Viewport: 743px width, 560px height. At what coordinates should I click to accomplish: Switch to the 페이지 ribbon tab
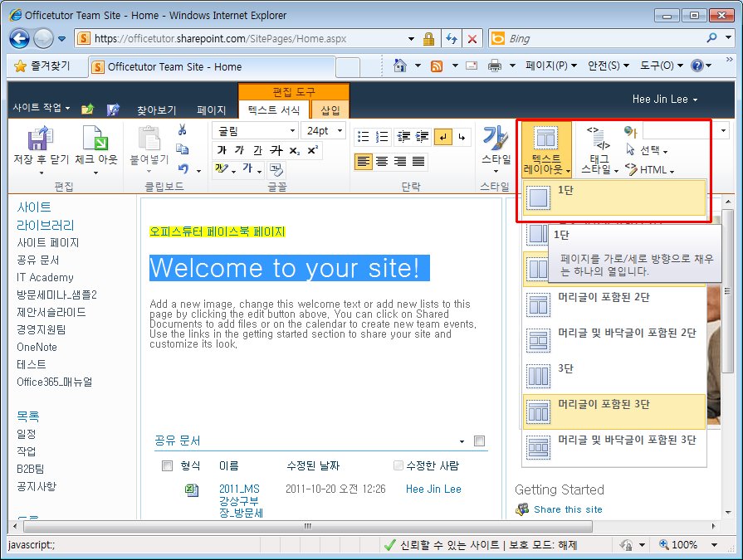[212, 110]
